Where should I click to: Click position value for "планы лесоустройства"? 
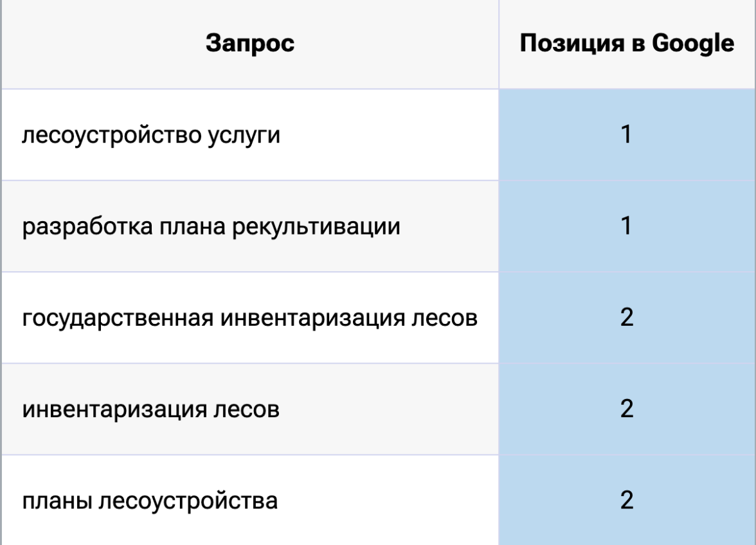coord(627,501)
